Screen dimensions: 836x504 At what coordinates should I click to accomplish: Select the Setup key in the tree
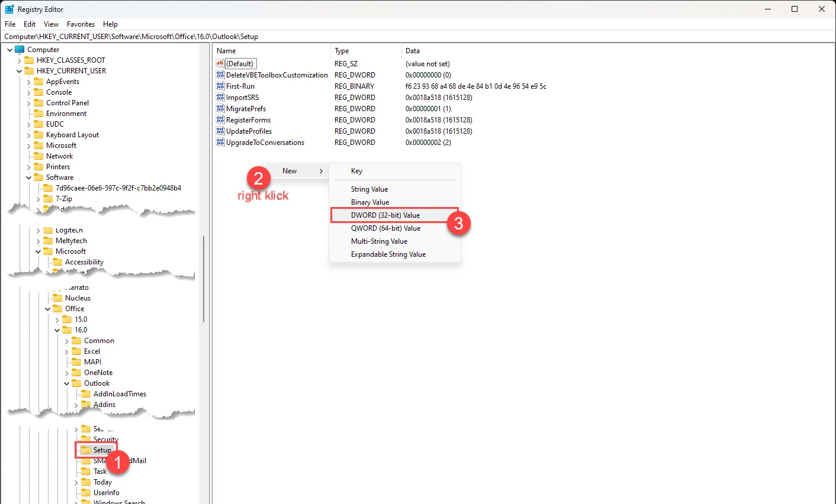[102, 450]
